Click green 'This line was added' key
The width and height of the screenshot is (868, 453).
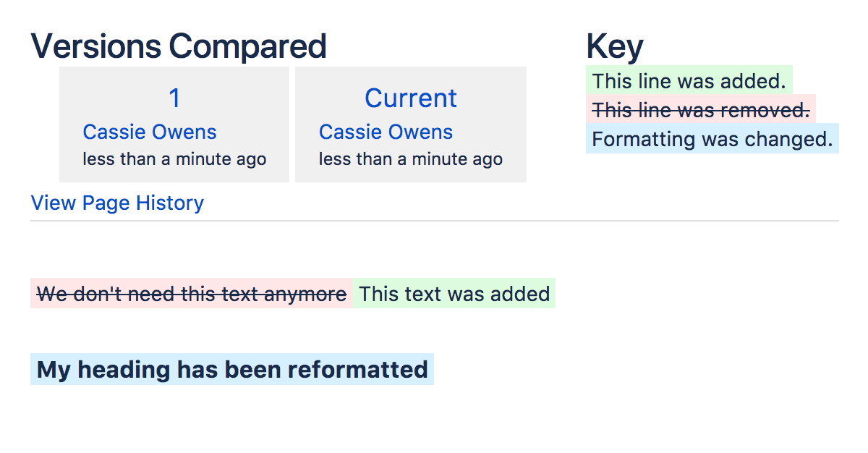(x=689, y=80)
